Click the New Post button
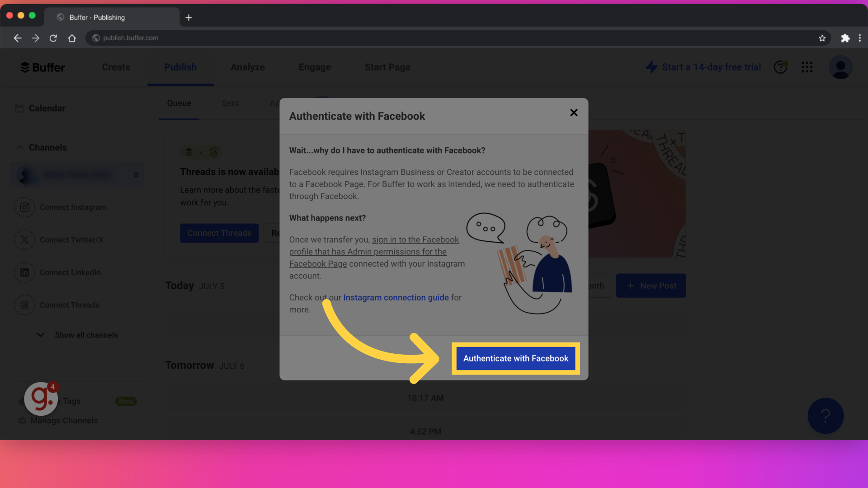This screenshot has width=868, height=488. pos(651,286)
